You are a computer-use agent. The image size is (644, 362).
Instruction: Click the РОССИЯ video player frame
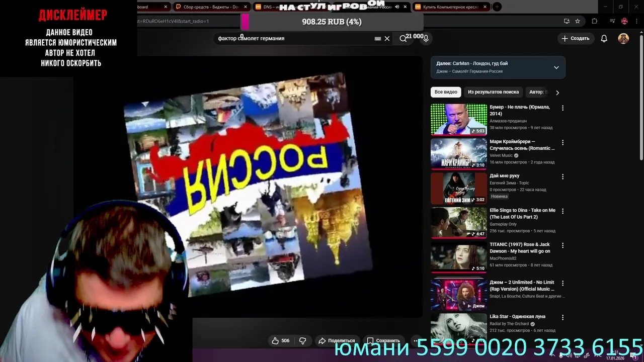[247, 187]
